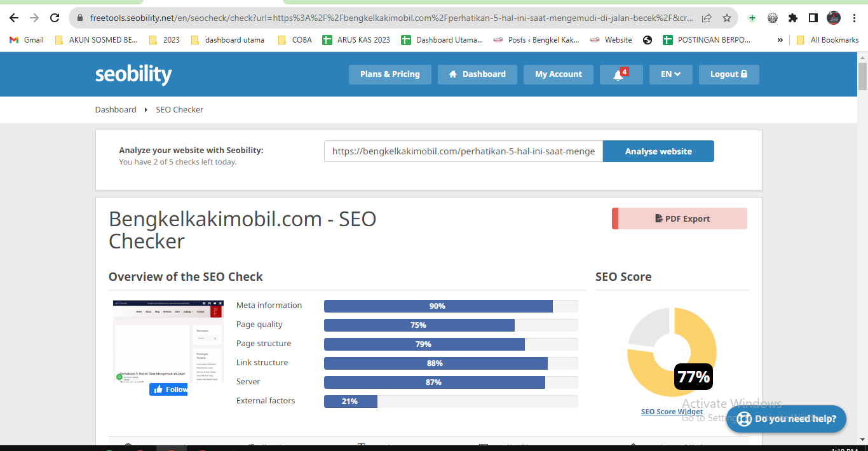Open the 2023 bookmark folder
Viewport: 868px width, 451px height.
(165, 39)
